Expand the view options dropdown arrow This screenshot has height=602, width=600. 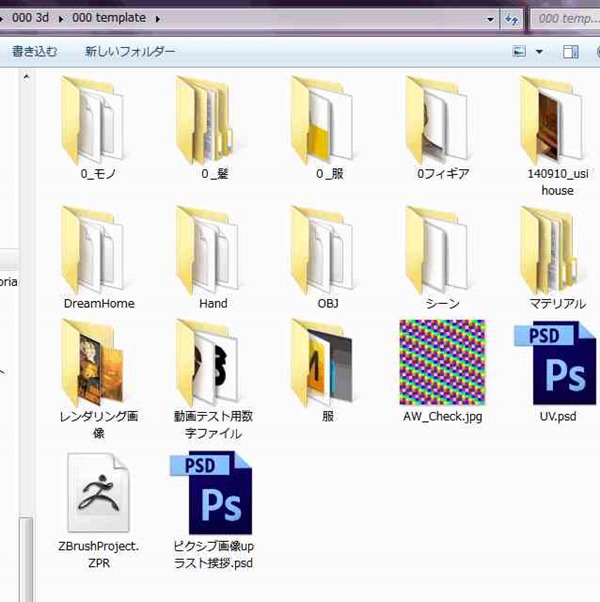[x=540, y=51]
